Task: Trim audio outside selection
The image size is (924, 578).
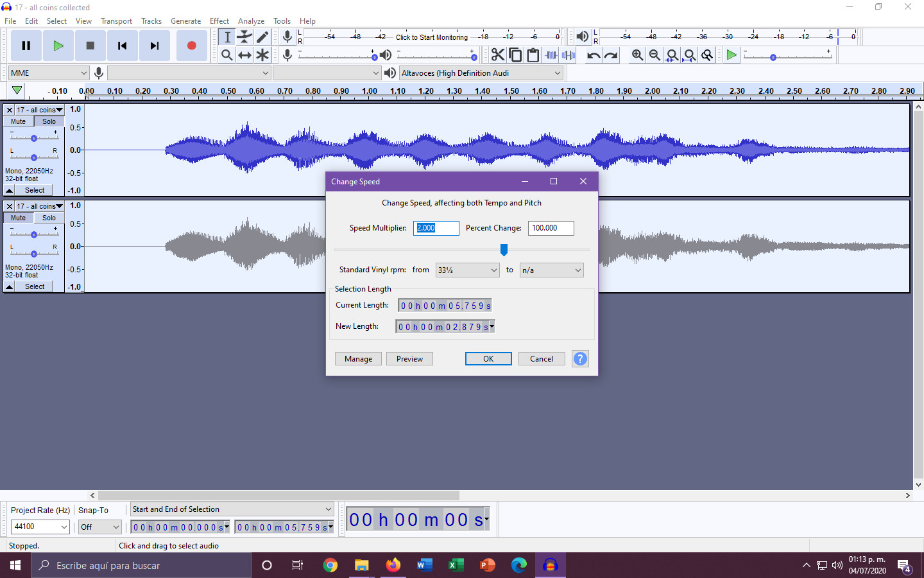Action: pos(551,55)
